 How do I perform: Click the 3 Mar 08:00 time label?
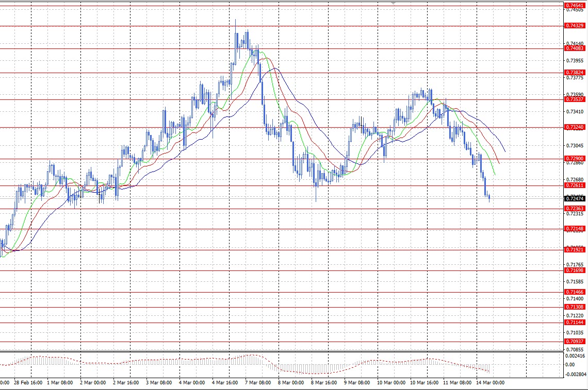tap(159, 383)
